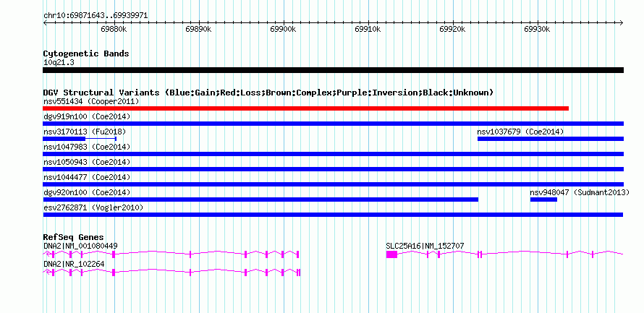
Task: Open the nsv3170113 (Fu2018) variant label
Action: 85,132
